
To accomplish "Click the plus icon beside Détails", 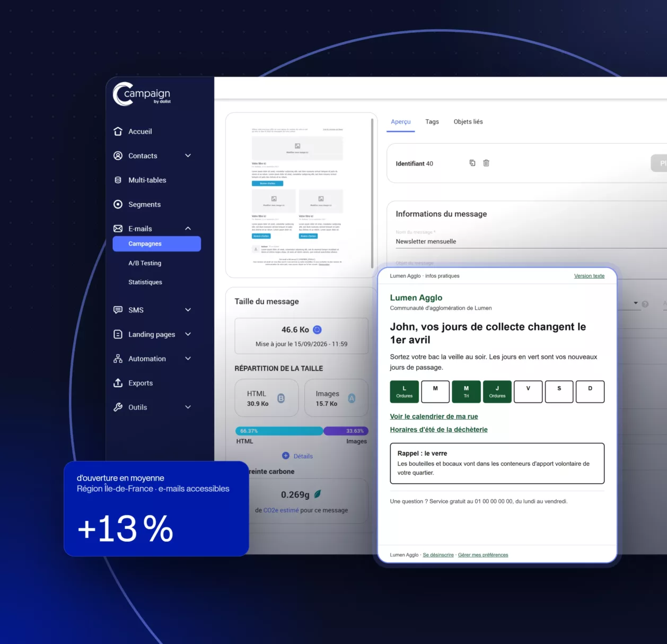I will pos(286,456).
